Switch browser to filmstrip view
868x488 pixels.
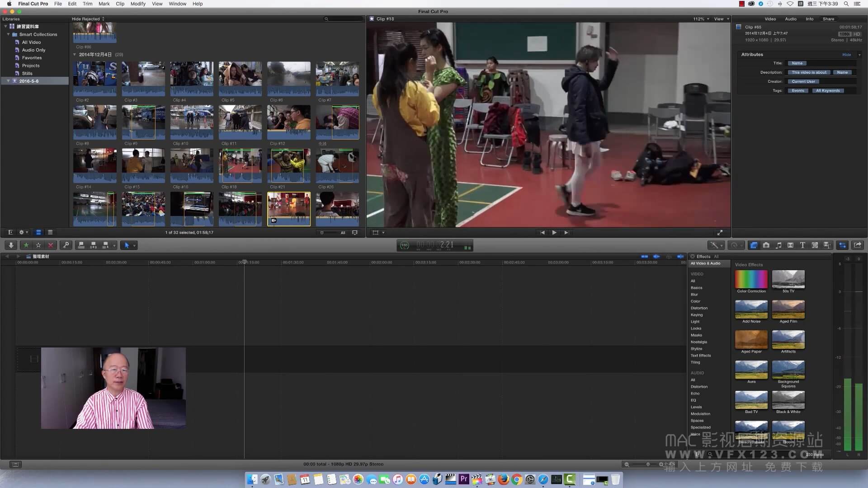coord(38,232)
